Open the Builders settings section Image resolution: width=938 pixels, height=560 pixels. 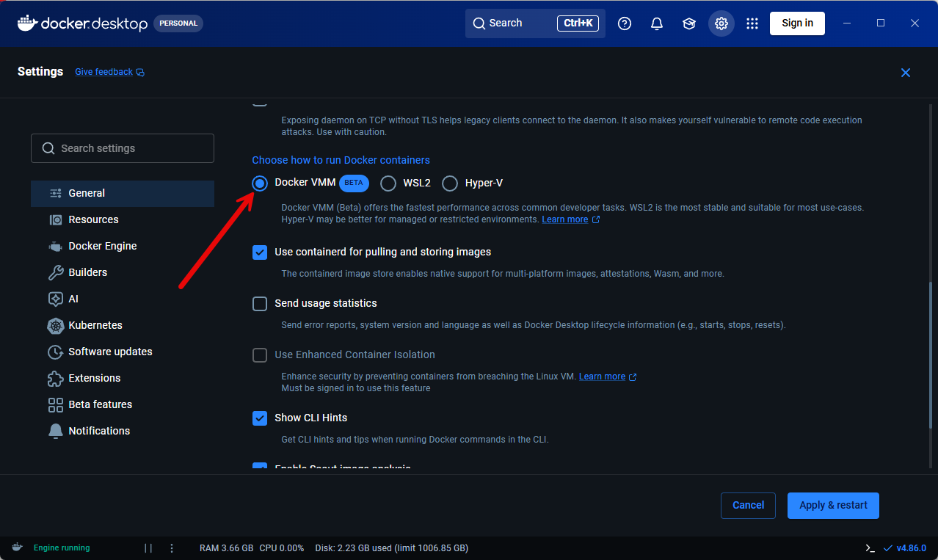click(123, 272)
